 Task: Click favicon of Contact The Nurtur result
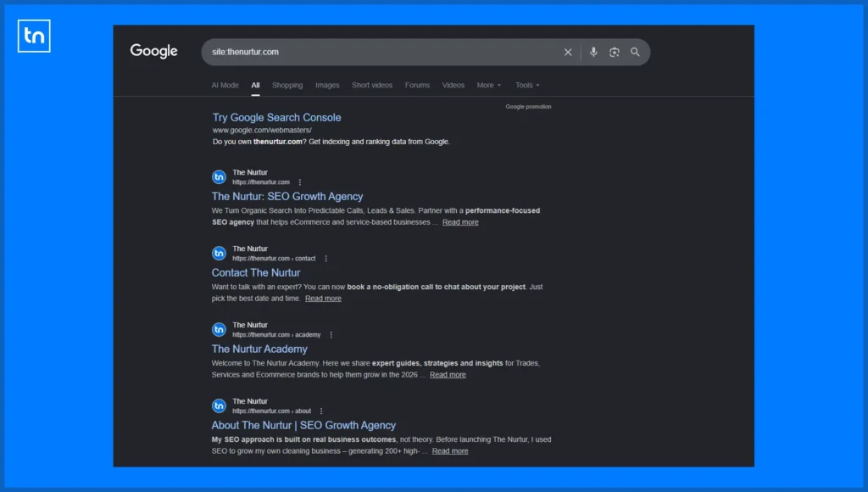(220, 253)
